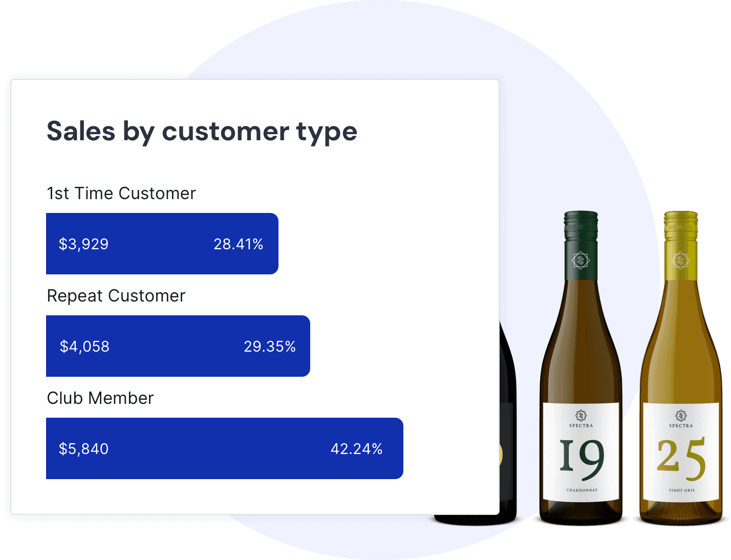Click the Sales by customer type heading
This screenshot has width=731, height=560.
202,132
